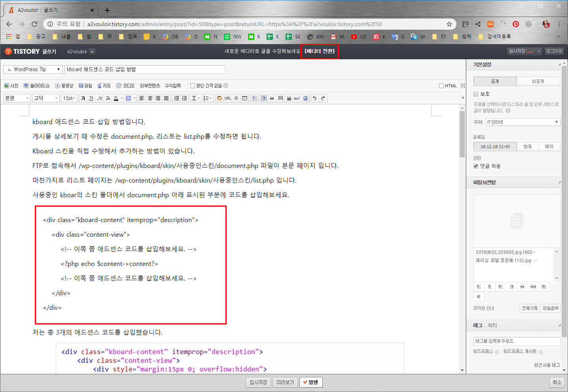Apply strikethrough formatting in the toolbar

tap(108, 98)
